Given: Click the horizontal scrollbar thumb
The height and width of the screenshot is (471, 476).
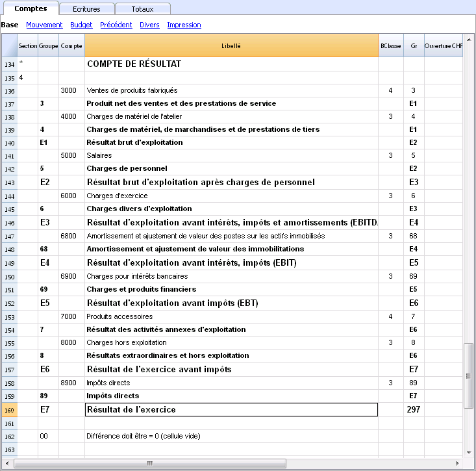Looking at the screenshot, I should tap(150, 463).
